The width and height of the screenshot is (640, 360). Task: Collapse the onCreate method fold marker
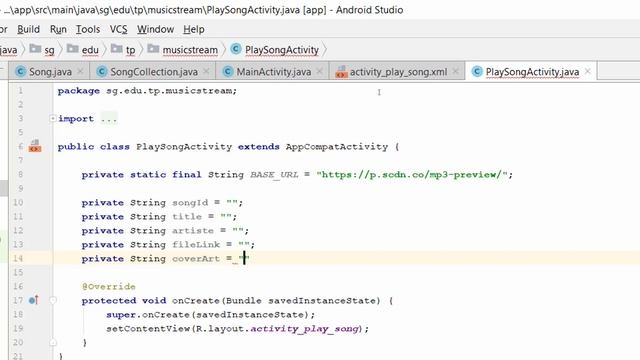53,300
